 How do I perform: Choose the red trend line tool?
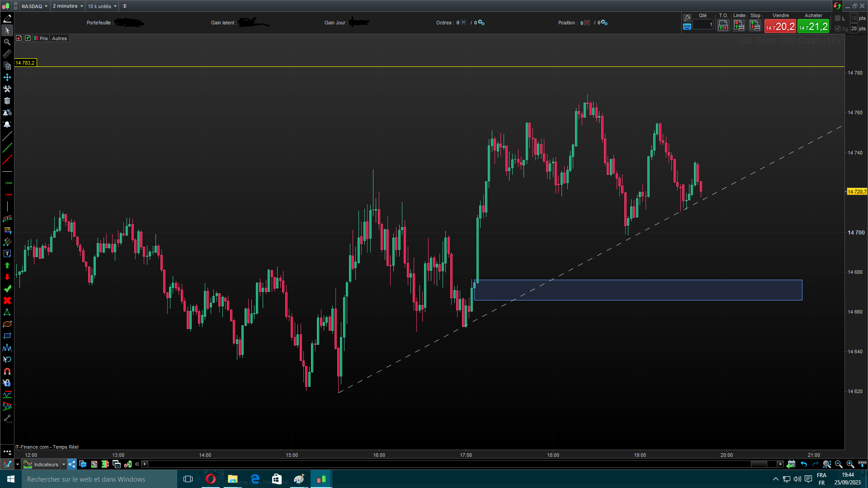click(7, 160)
